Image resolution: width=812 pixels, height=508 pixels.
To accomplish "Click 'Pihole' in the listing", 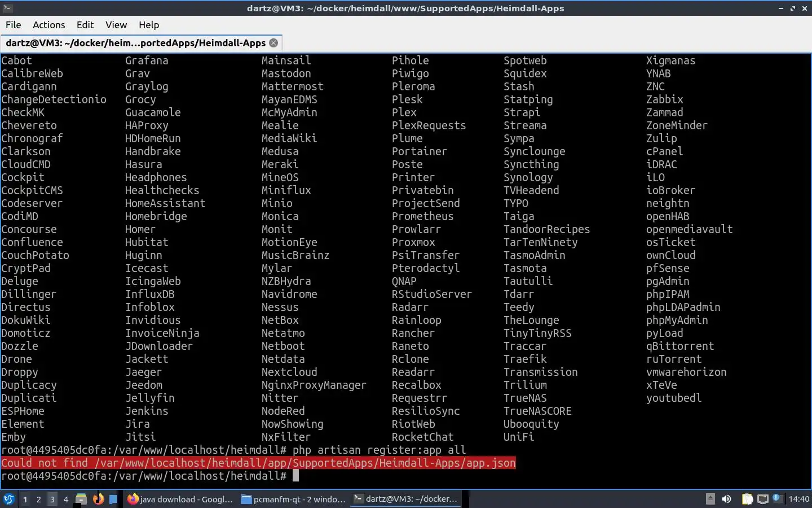I will click(x=411, y=60).
